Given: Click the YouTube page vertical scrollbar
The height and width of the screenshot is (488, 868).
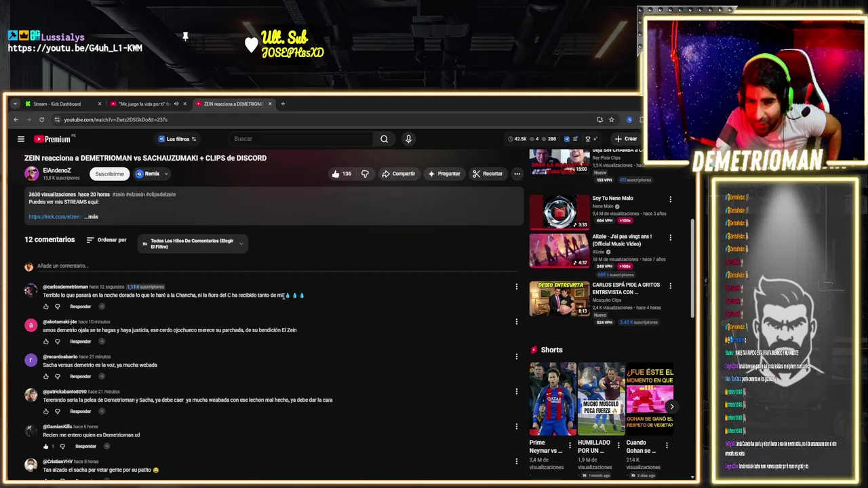Looking at the screenshot, I should (x=692, y=268).
